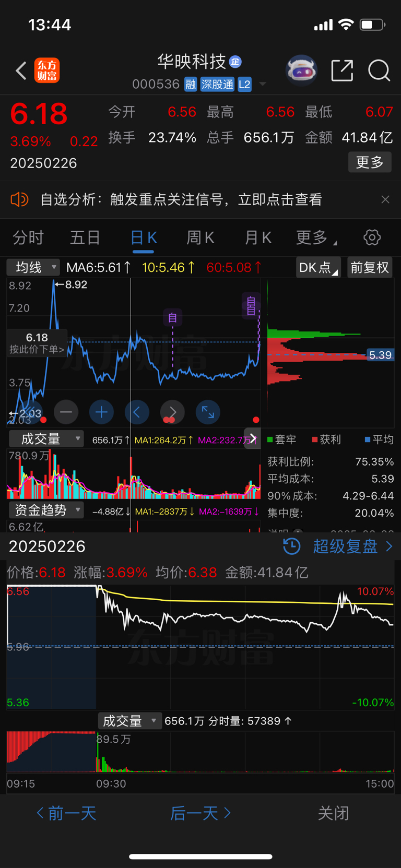401x868 pixels.
Task: Tap the intraday price line chart
Action: click(200, 647)
